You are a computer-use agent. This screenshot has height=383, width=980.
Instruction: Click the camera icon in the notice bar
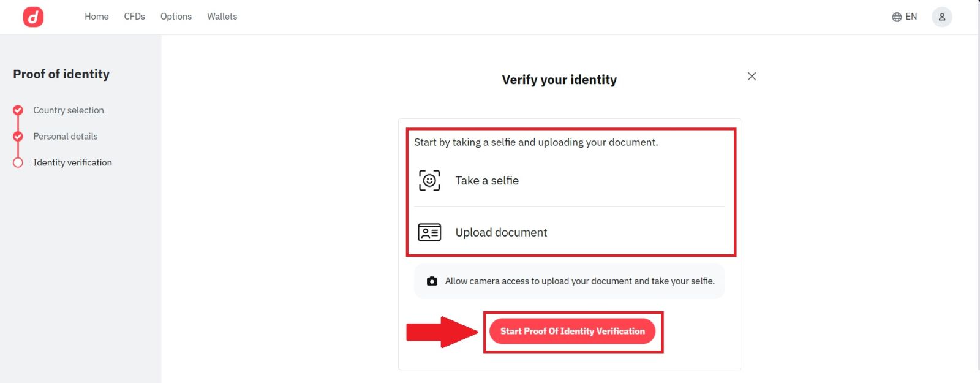432,281
